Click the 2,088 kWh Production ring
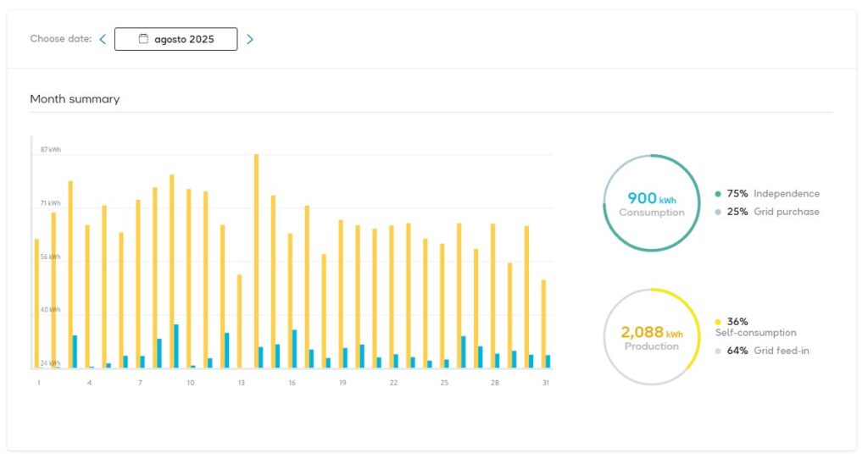The height and width of the screenshot is (459, 868). 651,337
